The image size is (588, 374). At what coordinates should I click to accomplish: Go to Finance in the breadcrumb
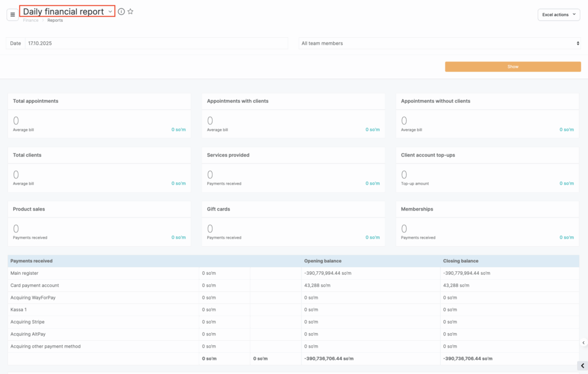tap(30, 20)
